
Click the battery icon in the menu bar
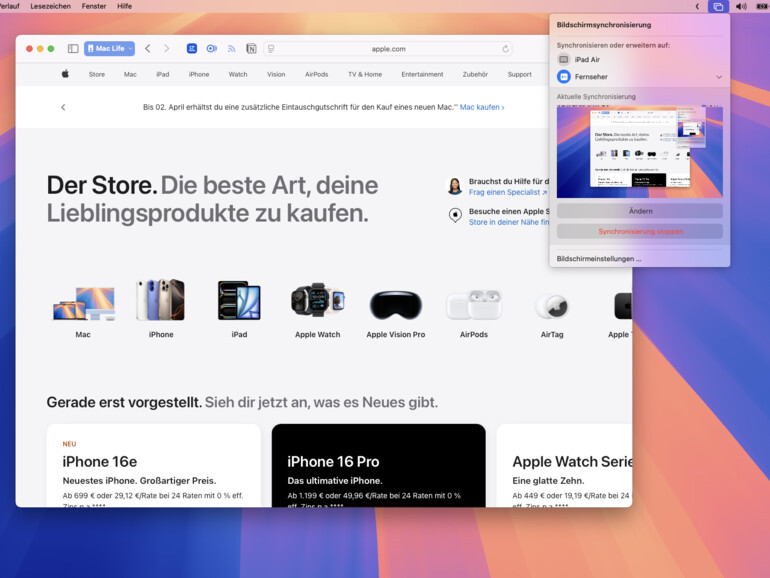[763, 6]
